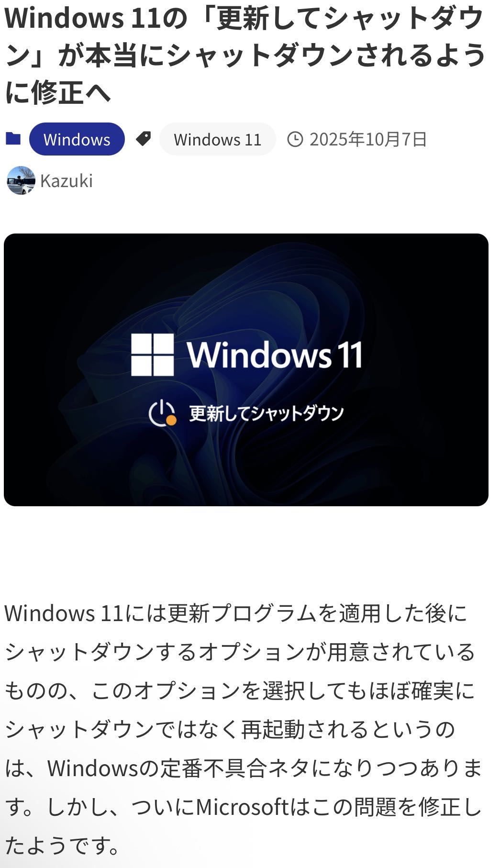The image size is (500, 868).
Task: Click the paragraph line starting Windows 11には
Action: [236, 613]
